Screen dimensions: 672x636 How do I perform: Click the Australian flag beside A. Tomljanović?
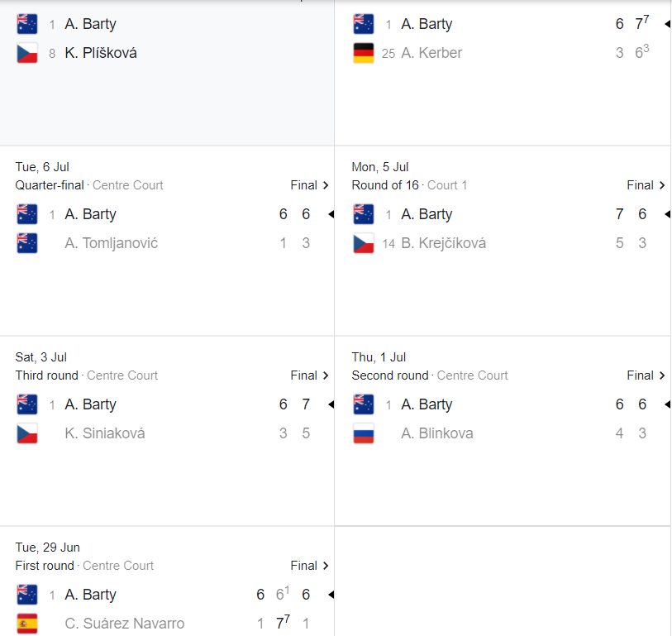click(x=27, y=243)
